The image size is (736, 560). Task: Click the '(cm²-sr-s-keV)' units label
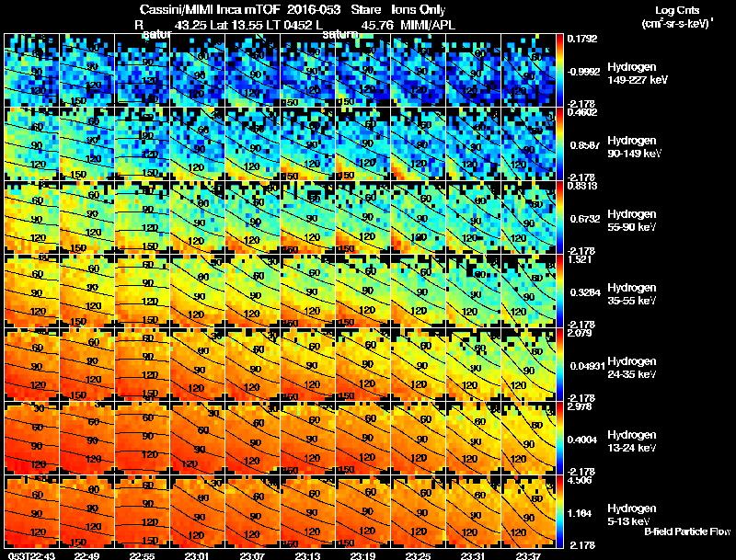pyautogui.click(x=677, y=24)
